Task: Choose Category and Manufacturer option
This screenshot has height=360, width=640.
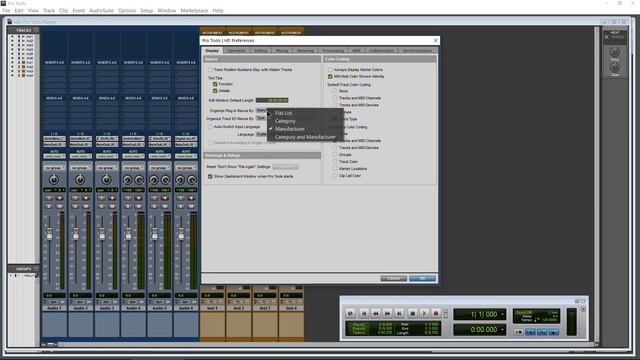Action: (305, 137)
